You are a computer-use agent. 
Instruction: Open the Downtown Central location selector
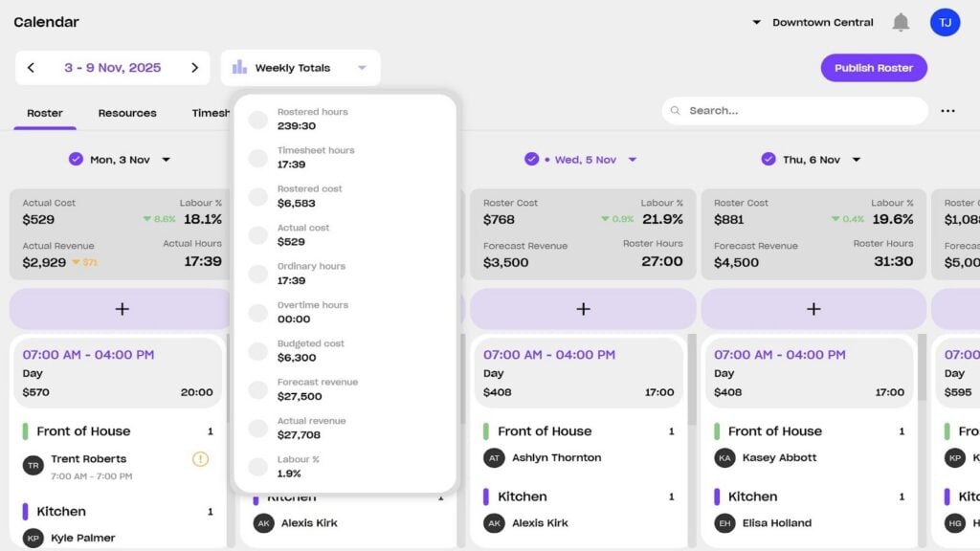click(x=825, y=22)
